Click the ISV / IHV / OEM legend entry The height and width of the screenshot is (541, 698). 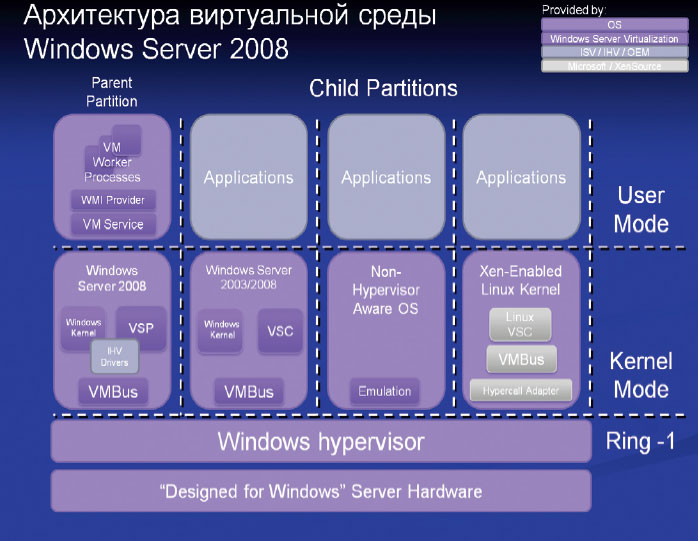click(x=615, y=52)
